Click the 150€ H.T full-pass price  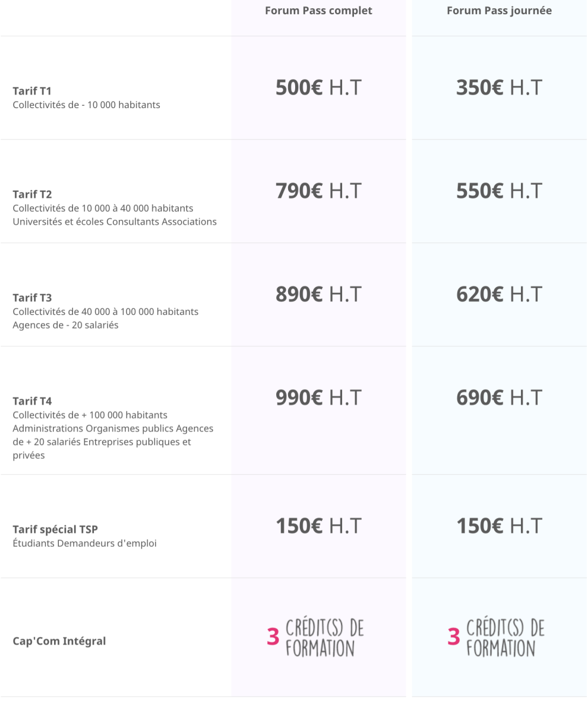[318, 527]
